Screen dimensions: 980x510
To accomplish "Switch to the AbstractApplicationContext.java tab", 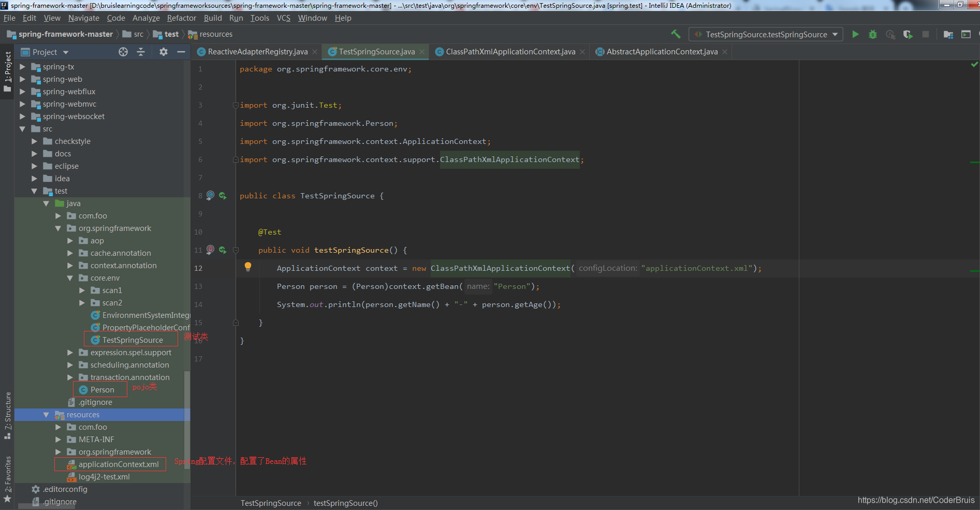I will pos(662,52).
